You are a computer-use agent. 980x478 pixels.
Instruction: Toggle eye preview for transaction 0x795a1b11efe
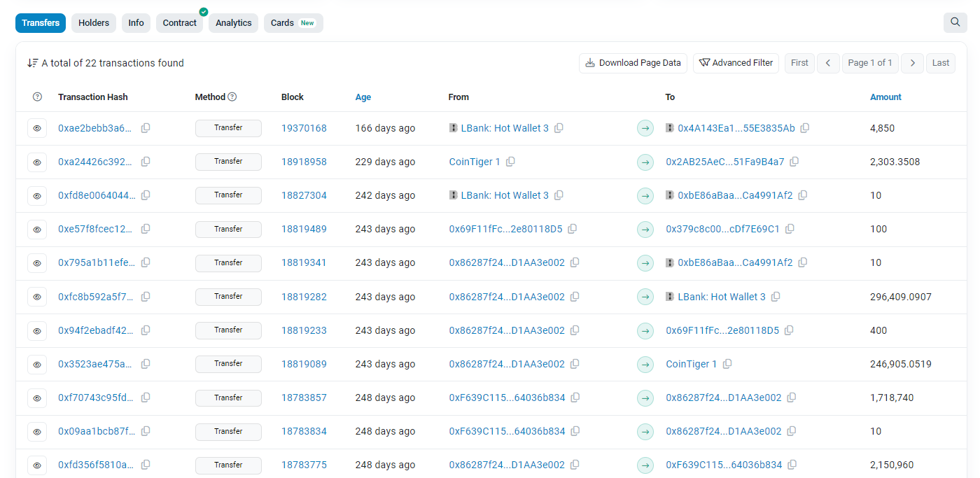(x=37, y=262)
